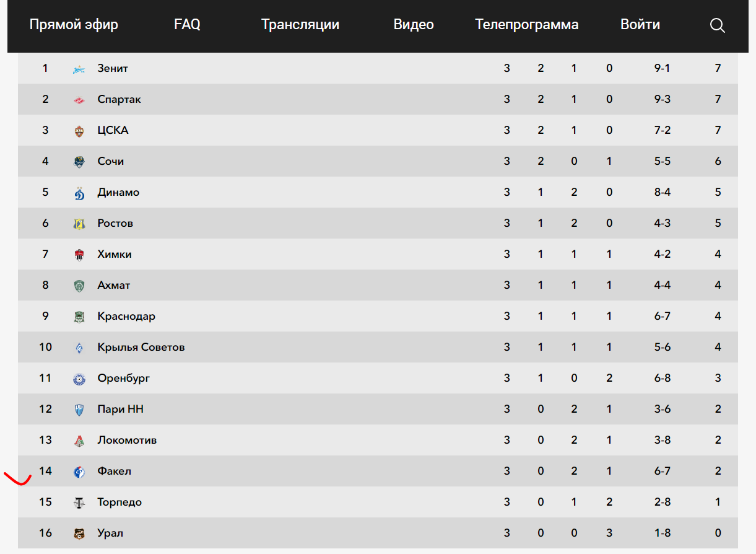Click the Dinamo club logo
The height and width of the screenshot is (554, 756).
pos(79,193)
